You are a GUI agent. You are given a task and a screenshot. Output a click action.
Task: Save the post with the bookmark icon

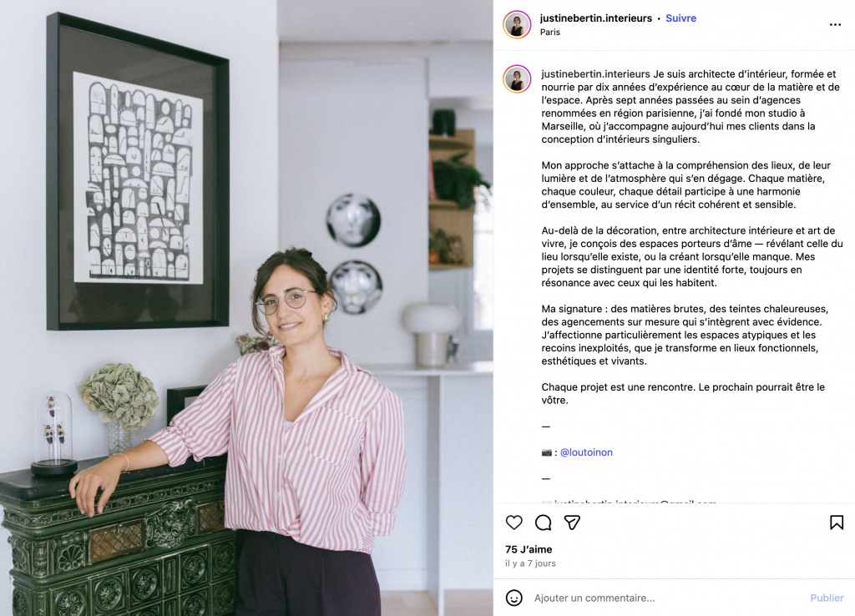point(837,523)
